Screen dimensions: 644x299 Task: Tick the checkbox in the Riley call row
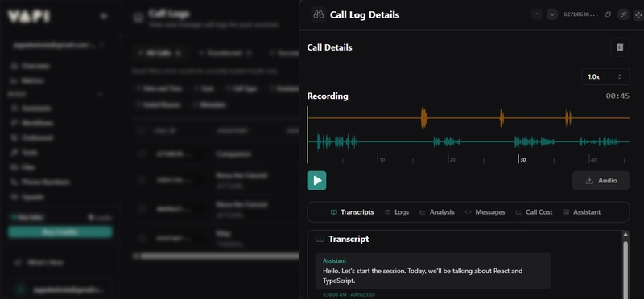tap(142, 238)
